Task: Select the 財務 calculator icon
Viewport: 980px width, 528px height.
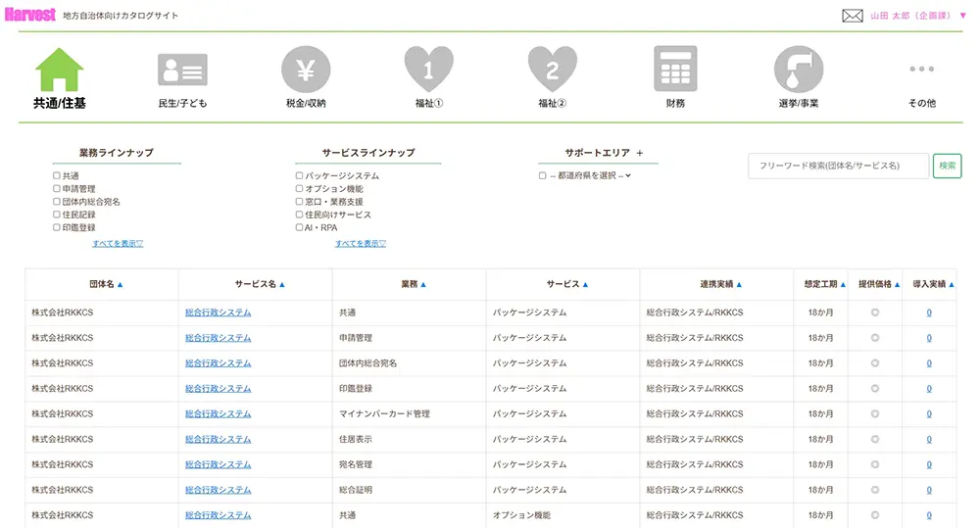Action: [x=675, y=70]
